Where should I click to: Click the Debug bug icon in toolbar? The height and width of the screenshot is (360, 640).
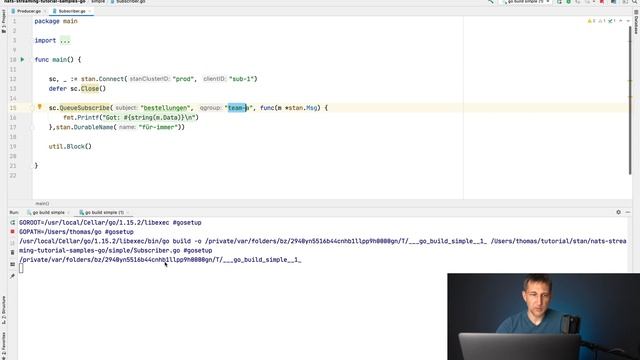coord(569,2)
